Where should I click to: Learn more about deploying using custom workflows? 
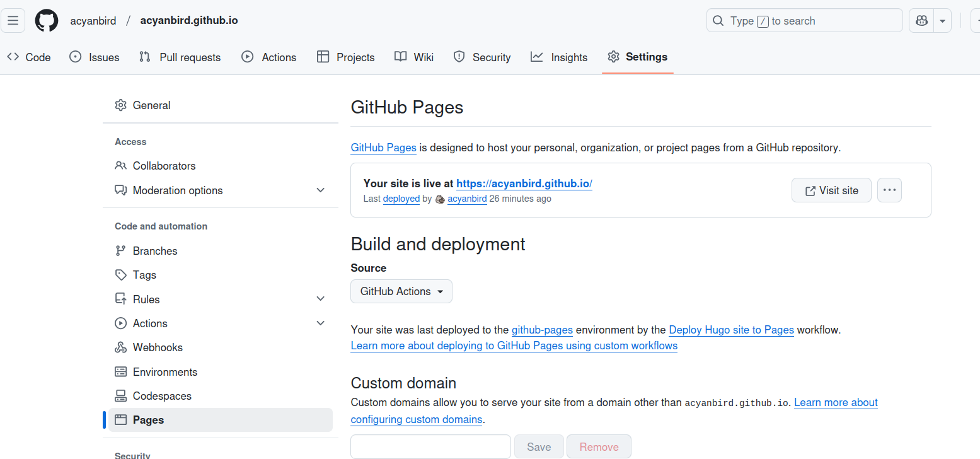pos(514,346)
